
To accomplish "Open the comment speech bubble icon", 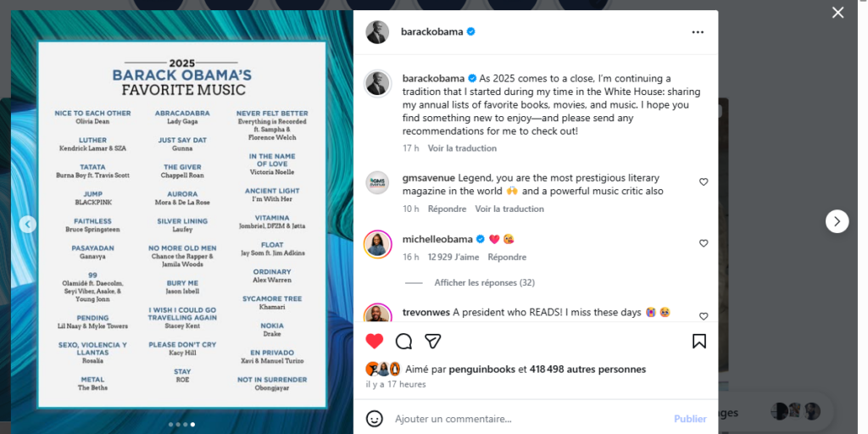I will (403, 342).
